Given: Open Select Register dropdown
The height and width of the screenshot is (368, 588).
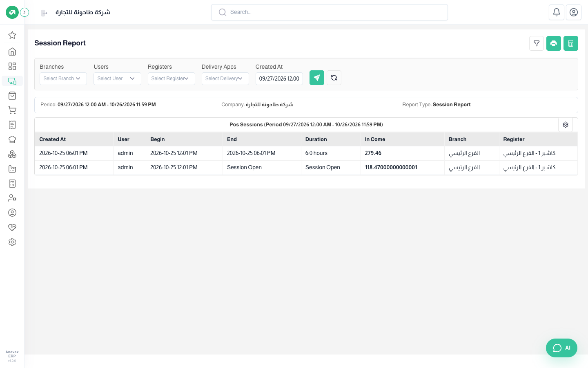Looking at the screenshot, I should pos(171,79).
